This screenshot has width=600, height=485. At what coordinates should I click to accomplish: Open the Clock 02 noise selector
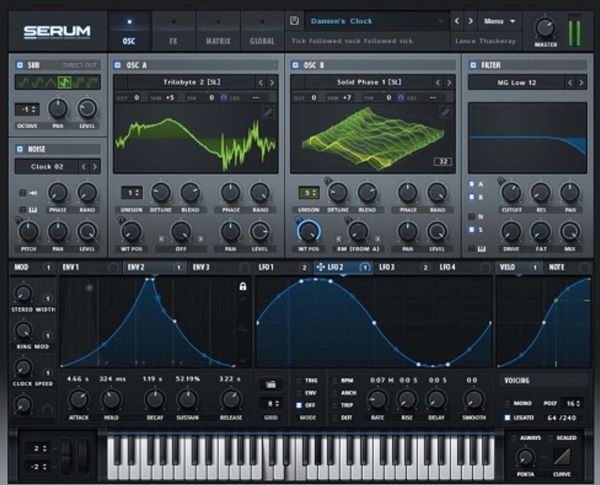47,167
